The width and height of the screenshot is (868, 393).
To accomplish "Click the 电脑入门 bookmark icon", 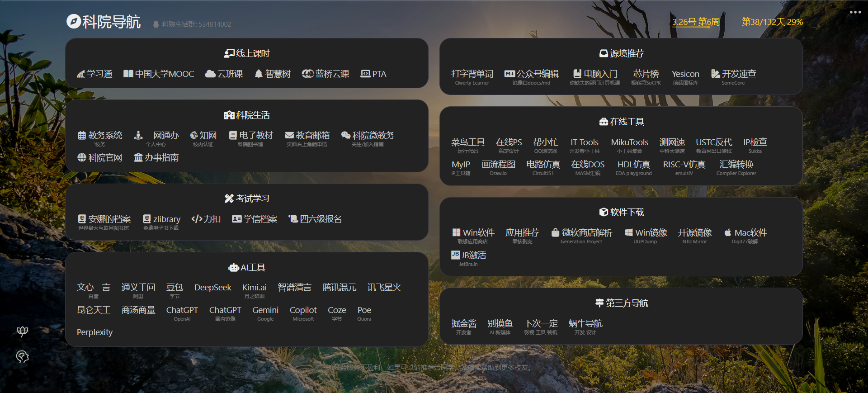I will (577, 74).
